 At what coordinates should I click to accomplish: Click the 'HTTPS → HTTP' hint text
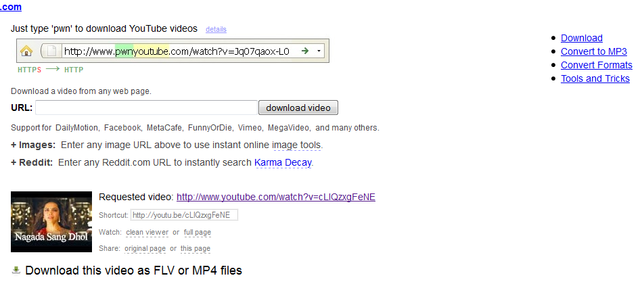(51, 70)
